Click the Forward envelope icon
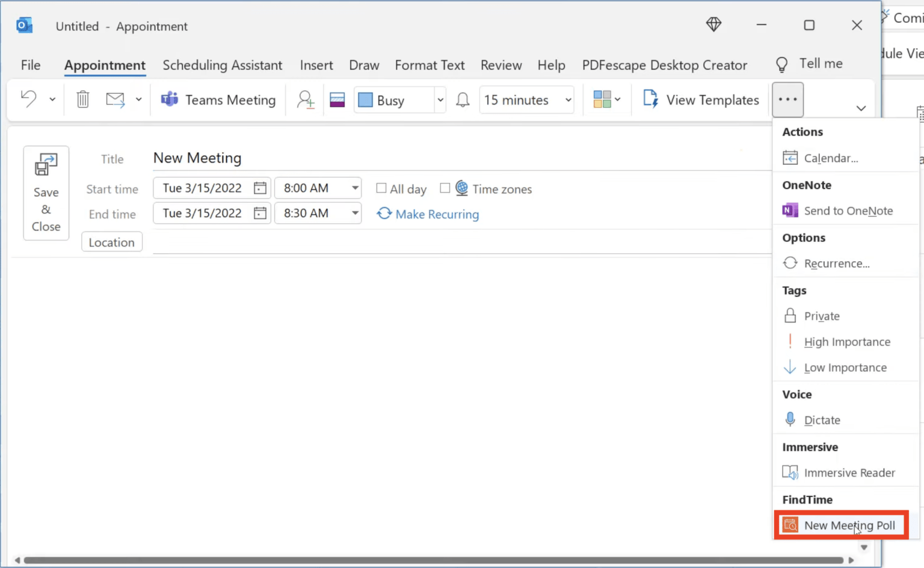924x568 pixels. click(x=115, y=99)
